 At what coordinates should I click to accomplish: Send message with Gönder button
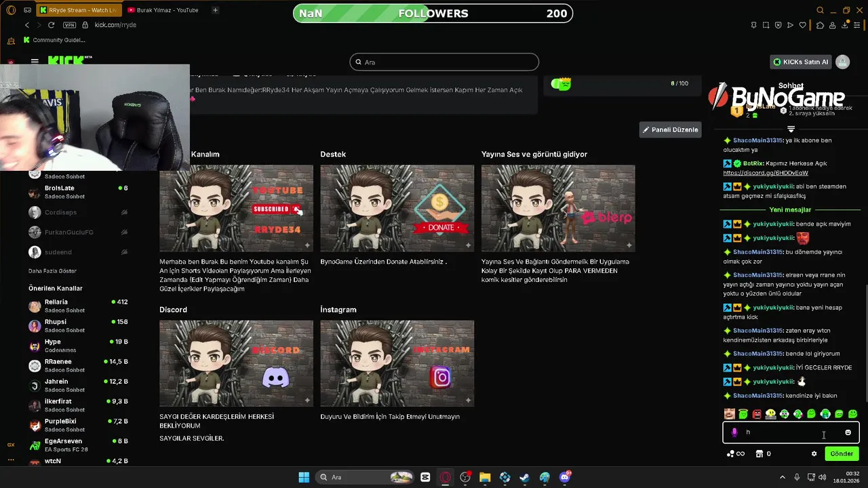coord(842,454)
